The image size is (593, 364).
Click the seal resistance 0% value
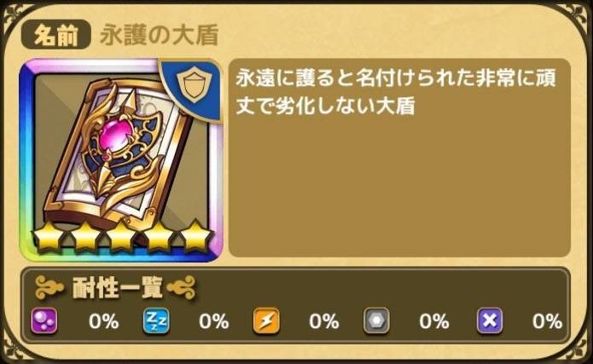[547, 321]
